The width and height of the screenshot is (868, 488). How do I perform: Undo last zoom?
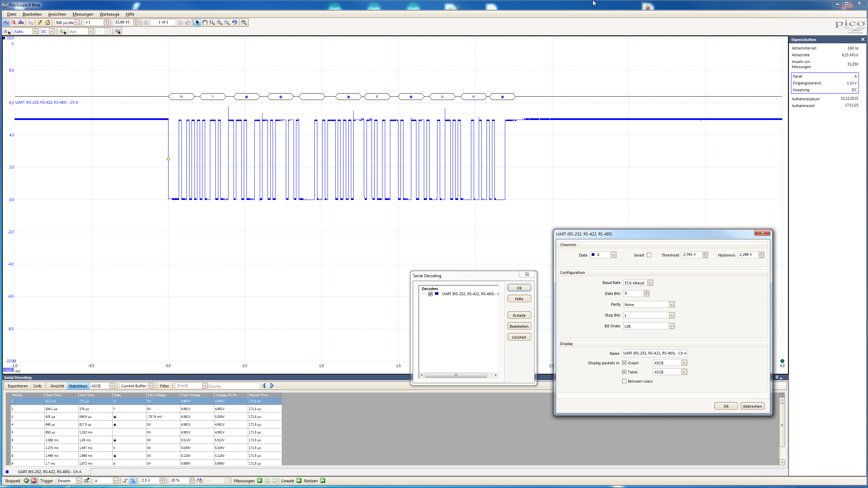235,22
